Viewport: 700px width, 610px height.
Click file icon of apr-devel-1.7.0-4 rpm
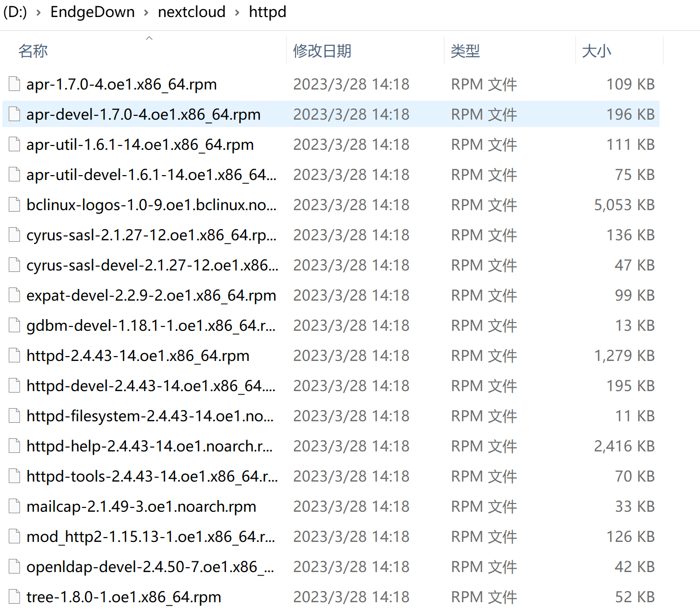click(x=15, y=114)
